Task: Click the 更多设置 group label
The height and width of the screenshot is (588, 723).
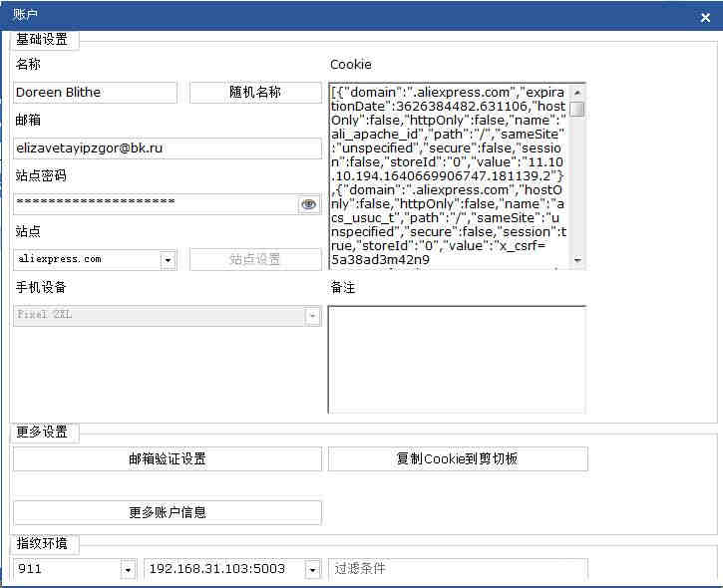Action: tap(42, 432)
